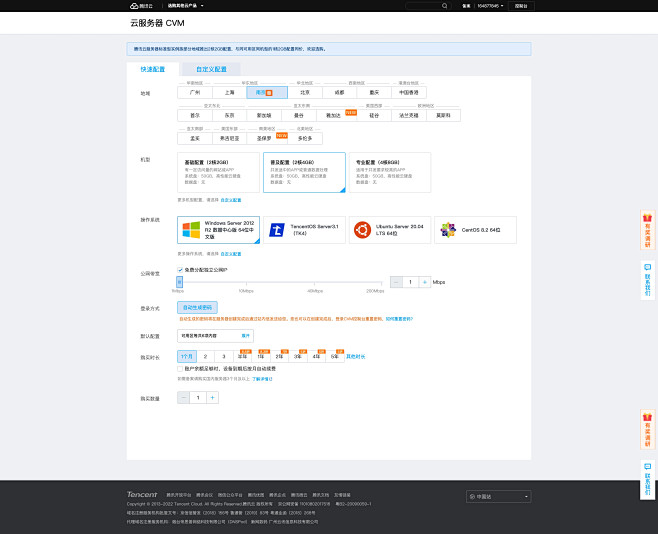This screenshot has width=658, height=534.
Task: Select 1个月 purchase duration
Action: click(x=187, y=357)
